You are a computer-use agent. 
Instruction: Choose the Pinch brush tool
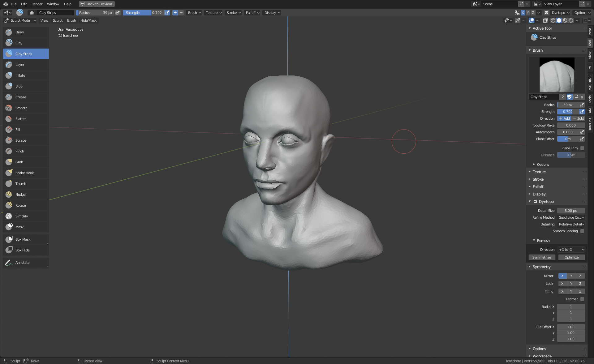(20, 151)
